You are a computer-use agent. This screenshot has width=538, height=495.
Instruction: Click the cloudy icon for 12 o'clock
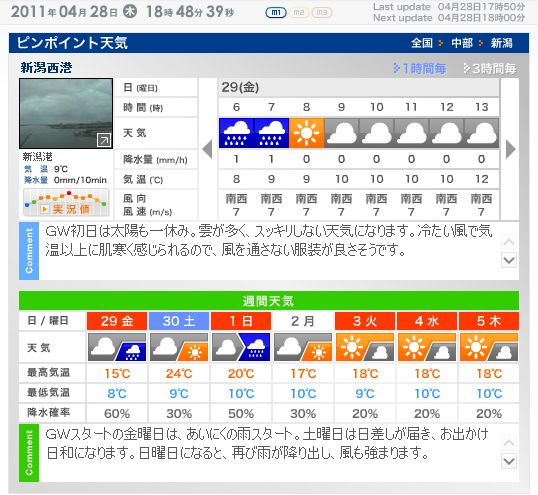click(446, 133)
